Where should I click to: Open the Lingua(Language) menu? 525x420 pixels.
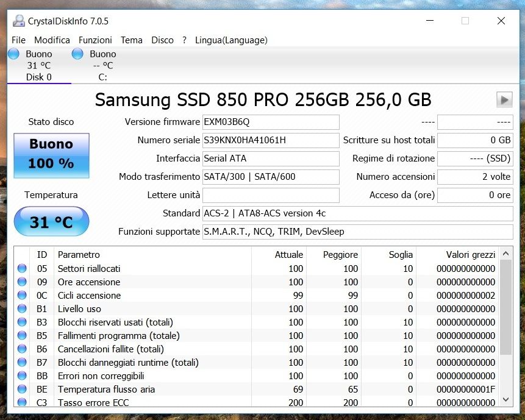pyautogui.click(x=231, y=40)
